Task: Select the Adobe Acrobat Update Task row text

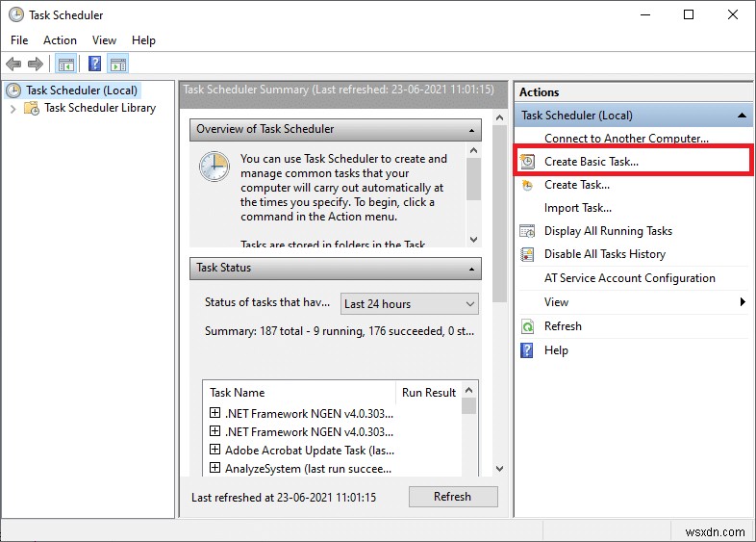Action: coord(310,451)
